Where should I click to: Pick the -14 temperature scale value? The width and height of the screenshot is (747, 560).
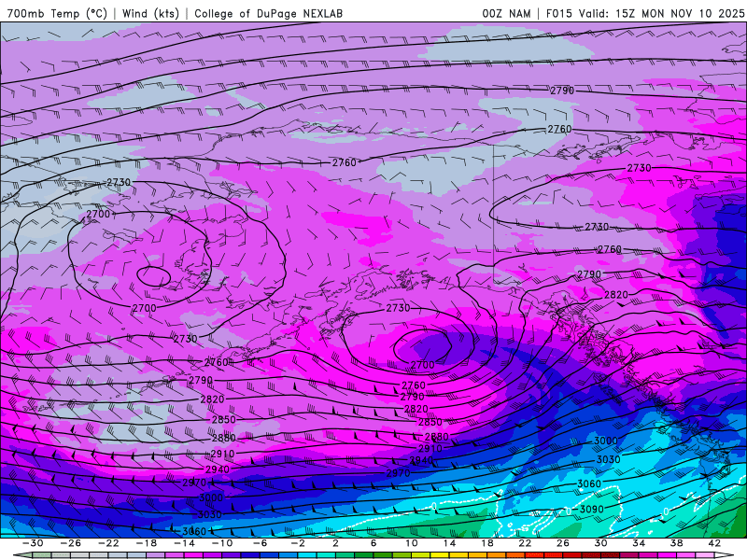click(184, 543)
